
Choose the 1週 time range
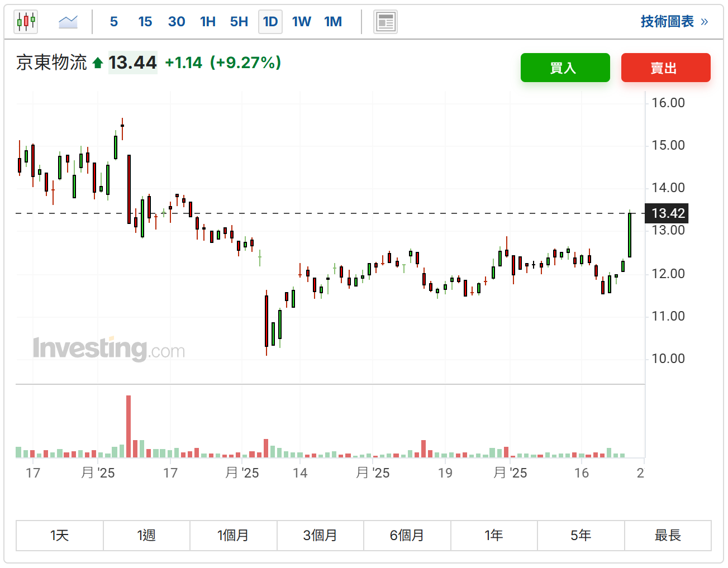click(146, 536)
